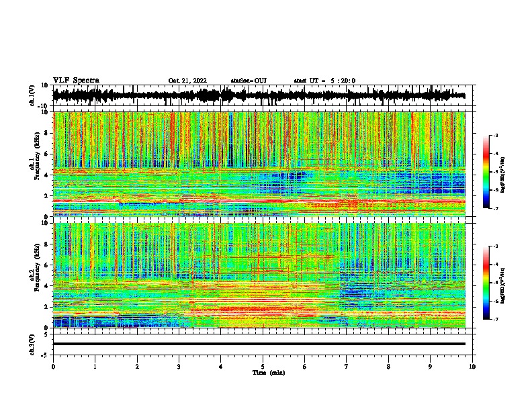Image resolution: width=532 pixels, height=411 pixels.
Task: Click the ch.1 color bar log(PSD) label
Action: pyautogui.click(x=503, y=175)
